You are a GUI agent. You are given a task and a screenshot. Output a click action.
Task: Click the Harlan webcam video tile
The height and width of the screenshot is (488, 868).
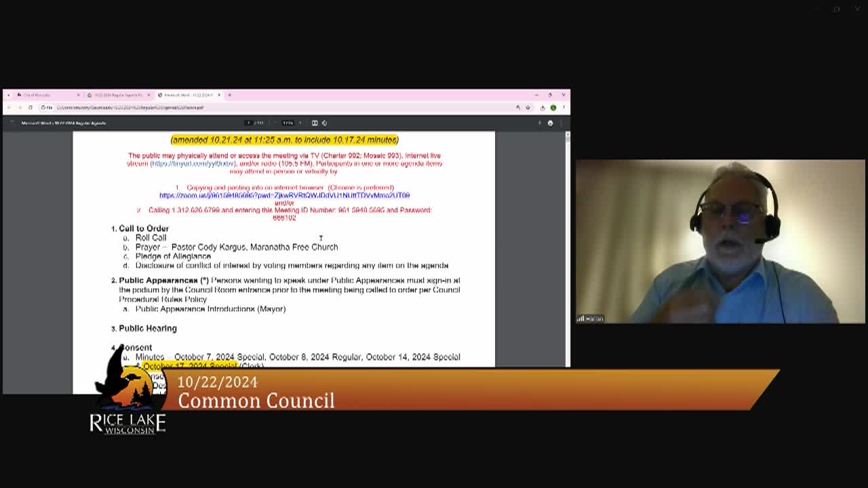click(x=720, y=241)
